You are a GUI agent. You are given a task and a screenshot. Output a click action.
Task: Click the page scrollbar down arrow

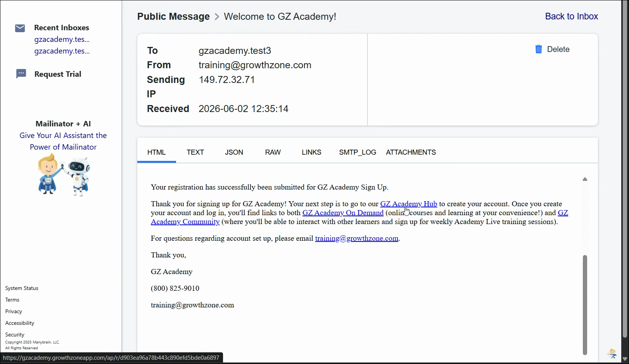625,359
